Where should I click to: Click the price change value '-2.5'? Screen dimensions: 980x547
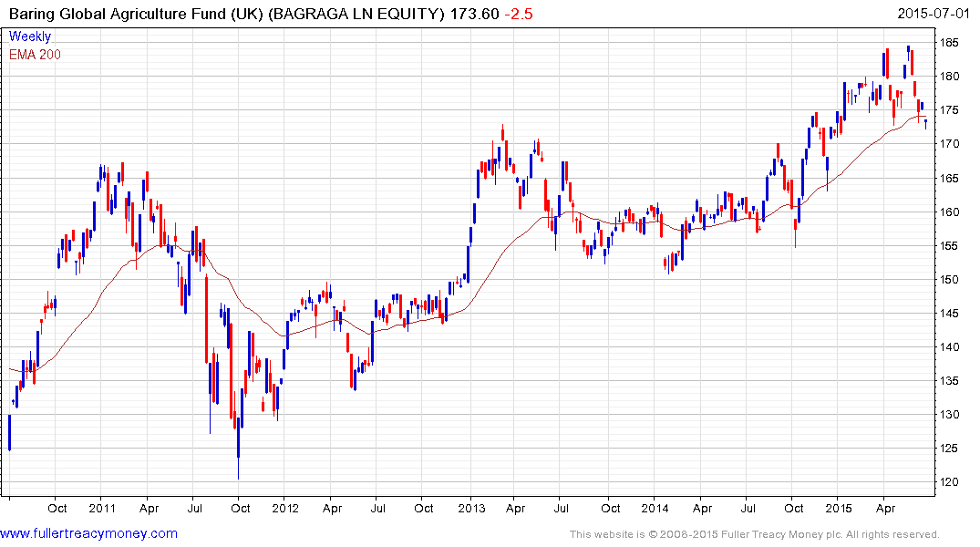coord(518,14)
